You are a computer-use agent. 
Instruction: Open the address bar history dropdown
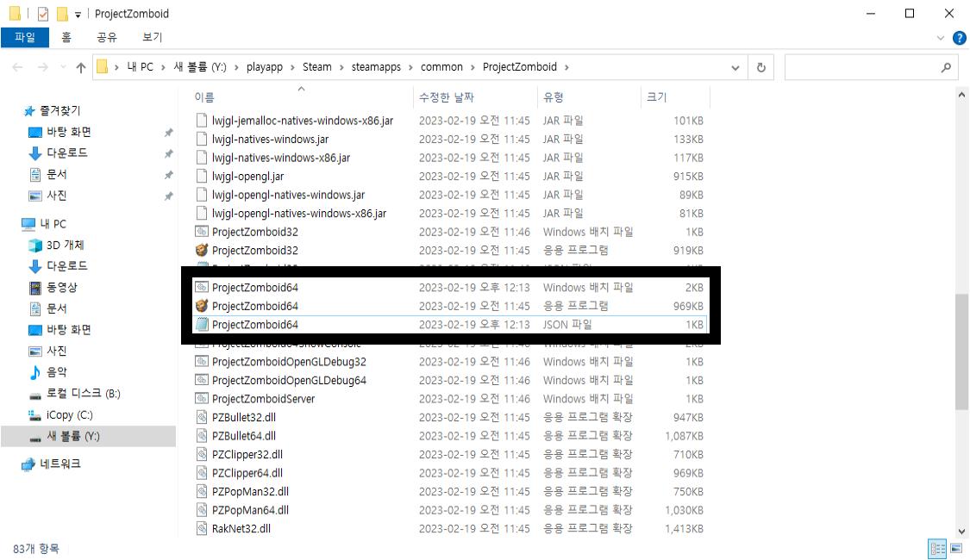point(735,67)
